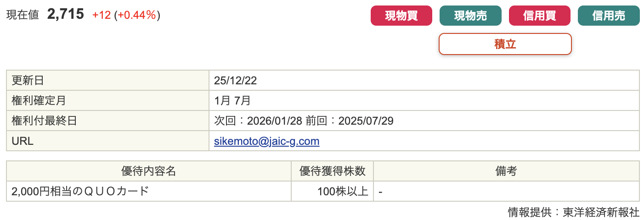The image size is (644, 220).
Task: Click the 優待獲得株数 column header
Action: (332, 171)
